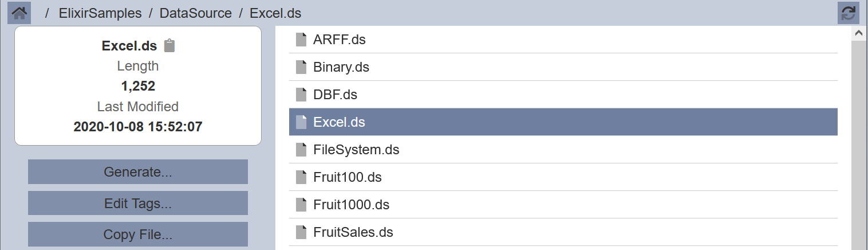Select ARFF.ds in the file list

pos(563,40)
